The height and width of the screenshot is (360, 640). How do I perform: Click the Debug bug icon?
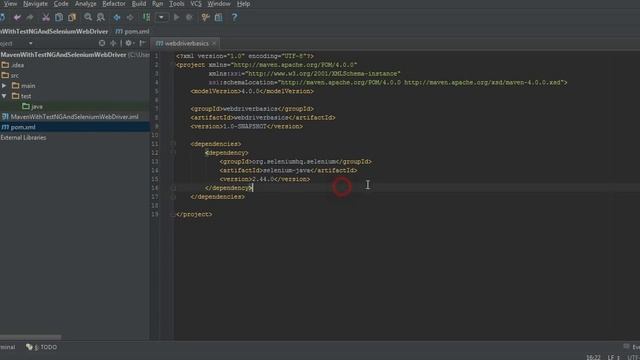coord(189,18)
